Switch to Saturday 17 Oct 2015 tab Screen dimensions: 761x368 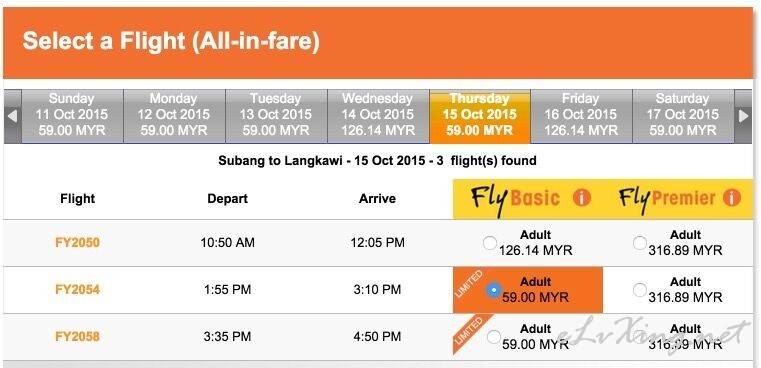pyautogui.click(x=683, y=116)
